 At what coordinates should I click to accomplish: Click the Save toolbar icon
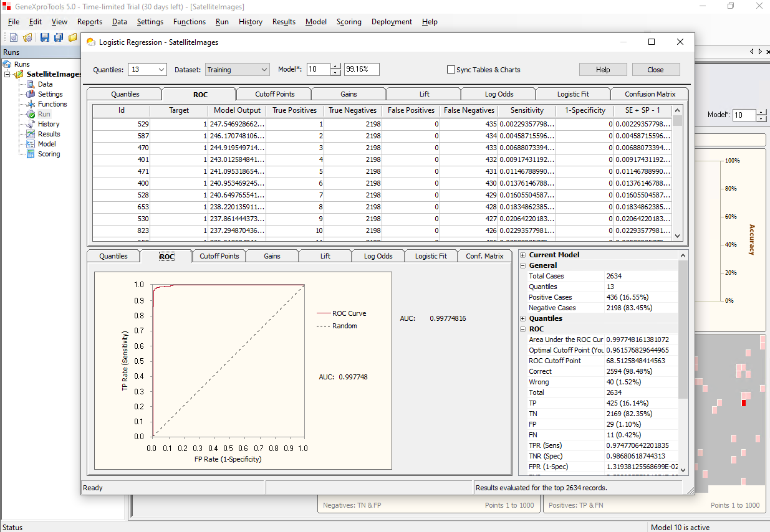tap(45, 37)
